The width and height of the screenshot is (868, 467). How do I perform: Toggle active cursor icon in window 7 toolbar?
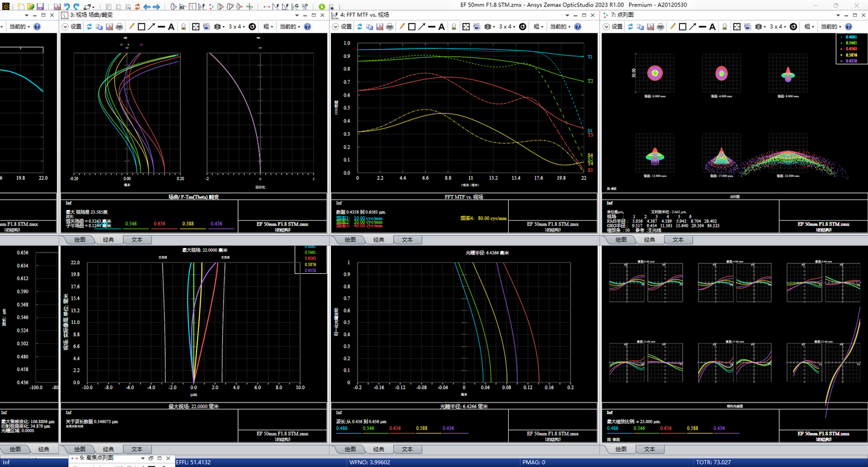tap(793, 27)
